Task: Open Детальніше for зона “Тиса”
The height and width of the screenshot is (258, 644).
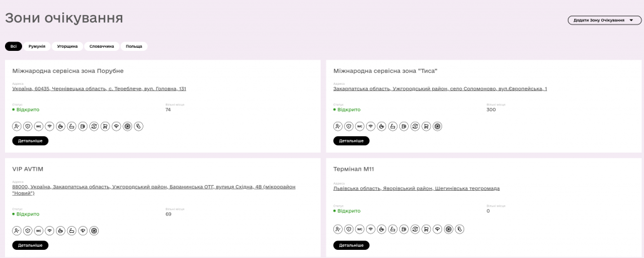Action: click(x=351, y=141)
